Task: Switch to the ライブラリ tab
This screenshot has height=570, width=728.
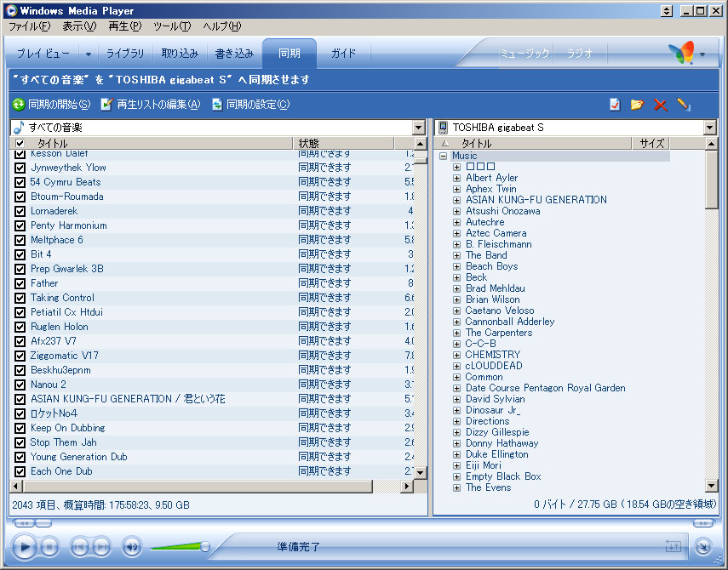Action: (x=125, y=54)
